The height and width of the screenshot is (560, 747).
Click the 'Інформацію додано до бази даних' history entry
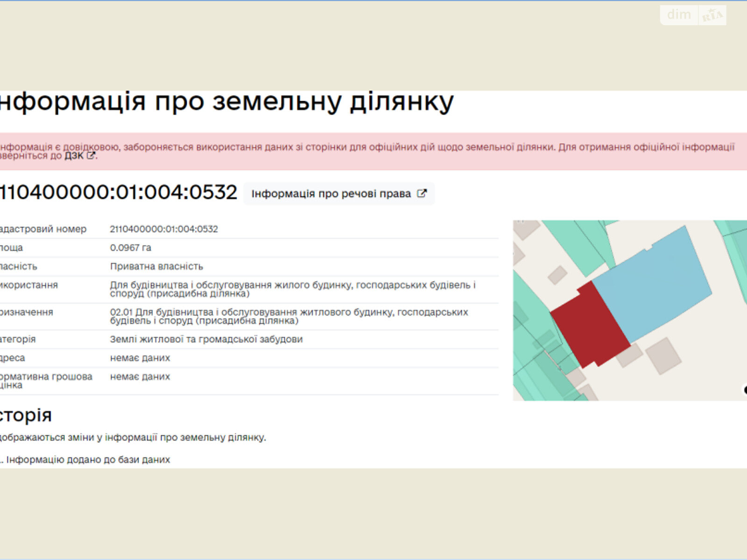tap(88, 460)
